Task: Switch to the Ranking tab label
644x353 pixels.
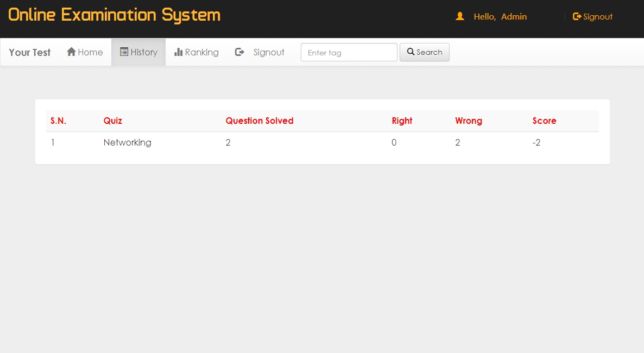Action: [x=201, y=52]
